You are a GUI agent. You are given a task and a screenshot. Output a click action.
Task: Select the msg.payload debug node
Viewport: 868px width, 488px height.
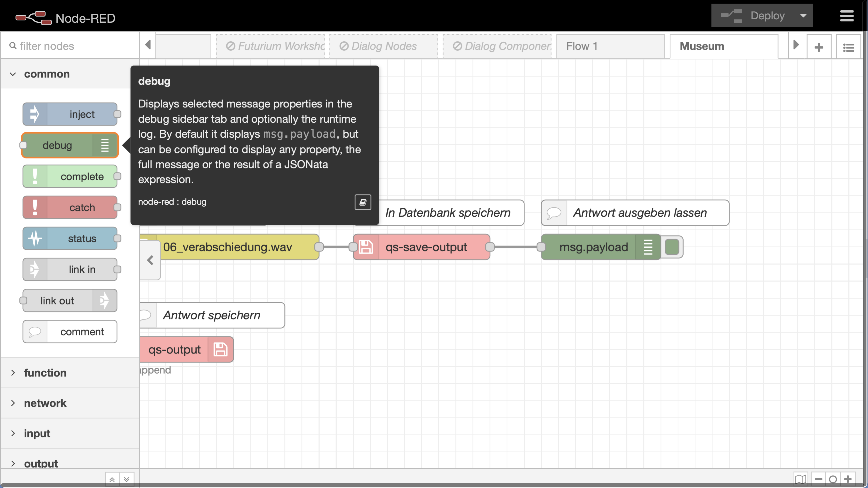click(x=600, y=247)
